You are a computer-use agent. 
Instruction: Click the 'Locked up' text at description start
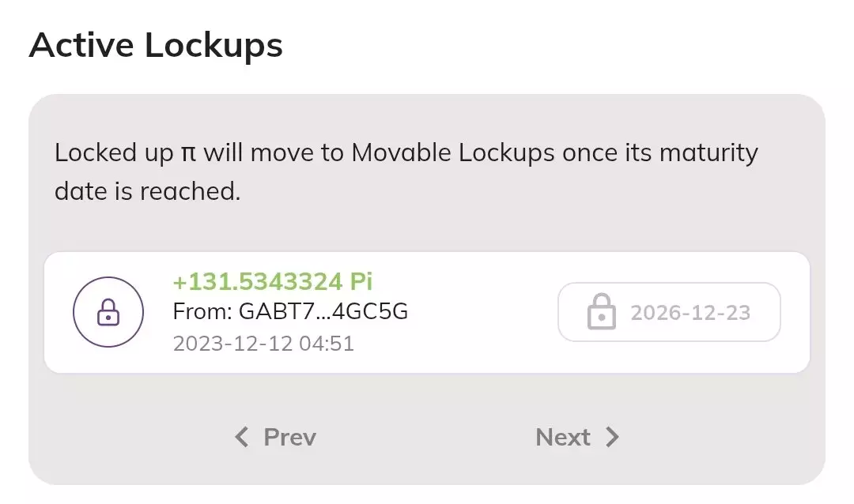(x=114, y=152)
